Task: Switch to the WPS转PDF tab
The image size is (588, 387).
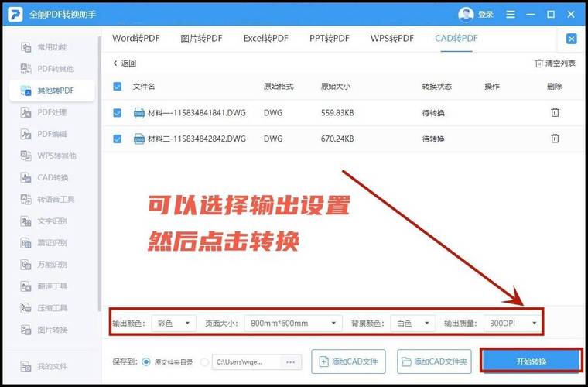Action: click(392, 38)
